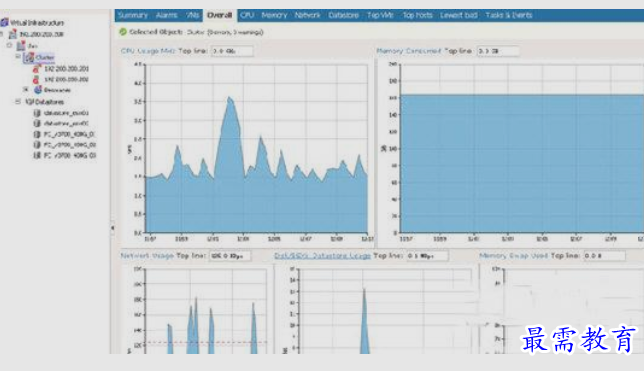Click the Network Usage Top line field
The image size is (644, 371).
point(230,256)
